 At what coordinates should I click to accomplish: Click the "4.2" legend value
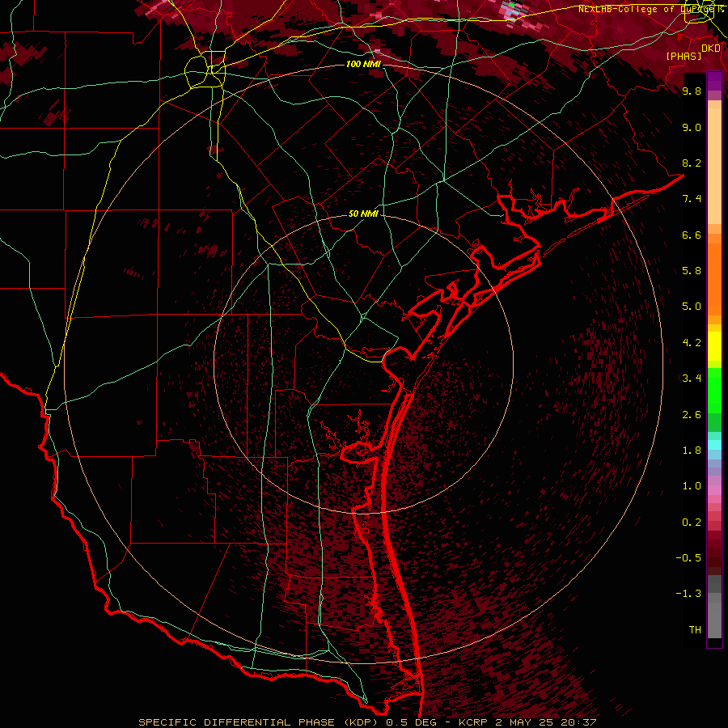(x=692, y=343)
